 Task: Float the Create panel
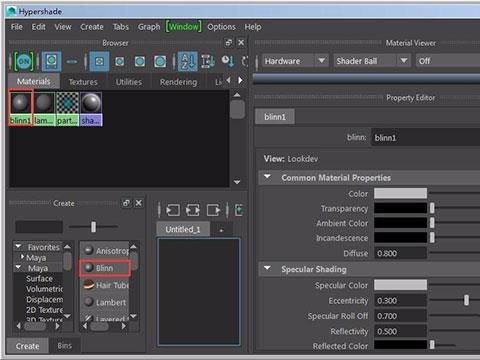(126, 203)
